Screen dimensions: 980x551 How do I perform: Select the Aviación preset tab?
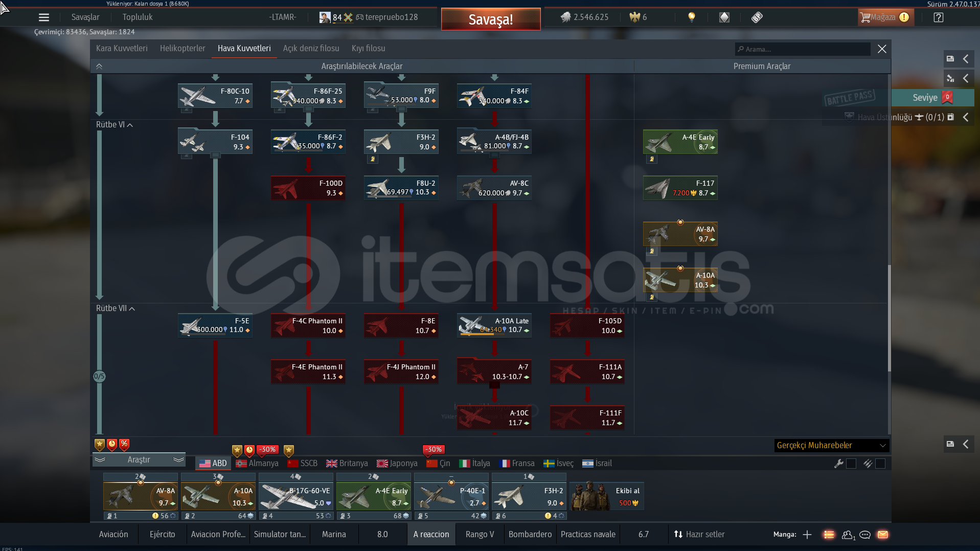coord(113,535)
